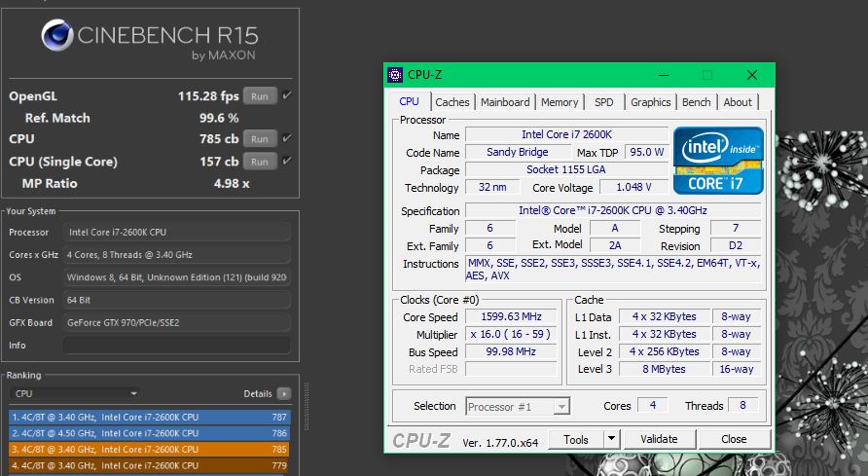Click the empty Info field in Your System
Viewport: 868px width, 476px height.
click(176, 345)
